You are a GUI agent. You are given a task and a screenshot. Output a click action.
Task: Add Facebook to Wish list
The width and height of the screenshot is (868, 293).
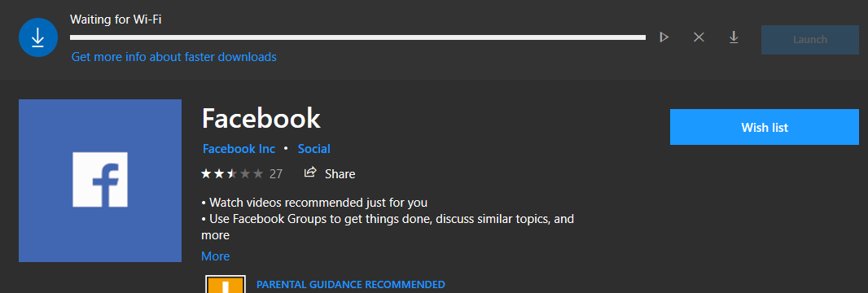tap(765, 127)
